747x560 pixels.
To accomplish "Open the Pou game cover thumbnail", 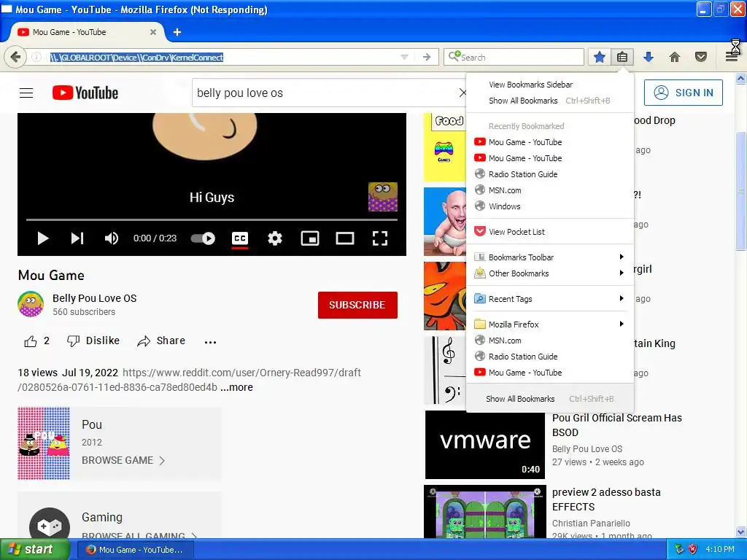I will [x=44, y=443].
